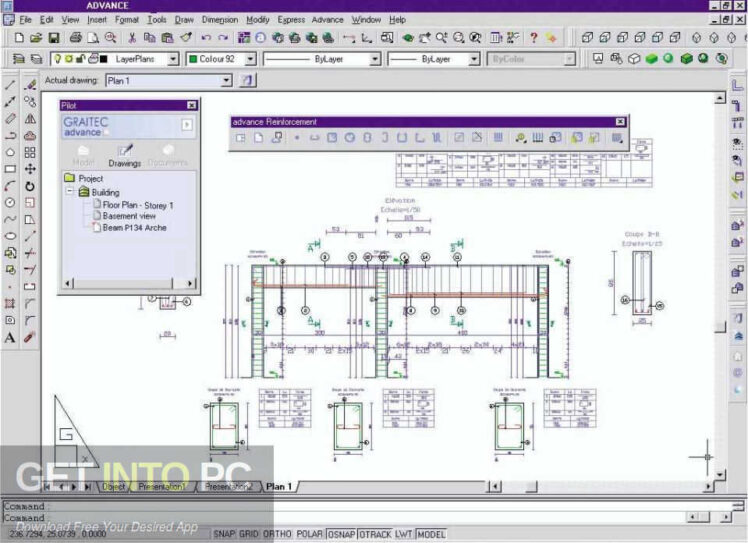Select the Polygon draw tool

point(10,152)
